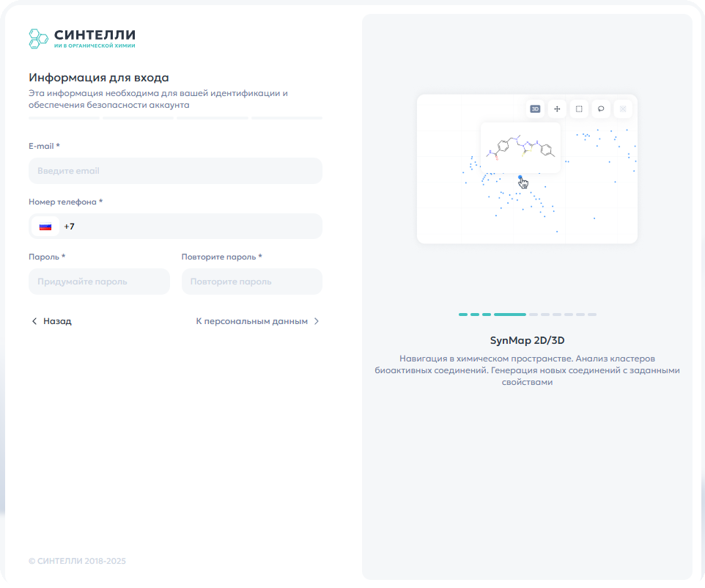This screenshot has width=705, height=588.
Task: Click the right chevron after К персональным данным
Action: [317, 321]
